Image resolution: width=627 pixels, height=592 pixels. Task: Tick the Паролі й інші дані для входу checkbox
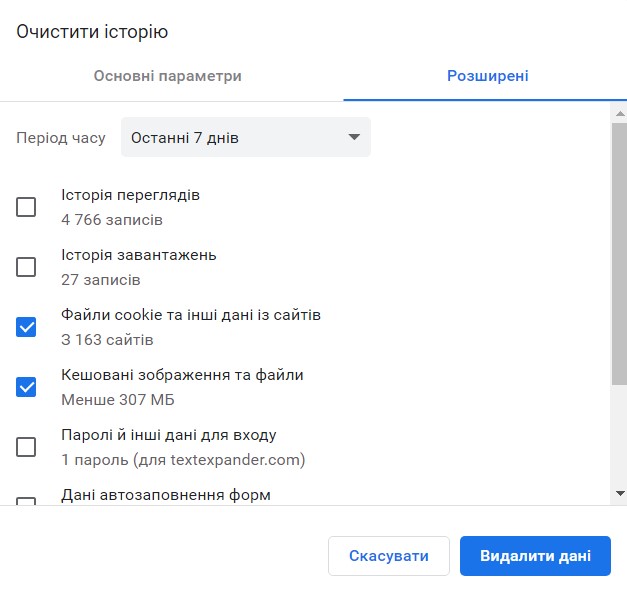point(26,447)
